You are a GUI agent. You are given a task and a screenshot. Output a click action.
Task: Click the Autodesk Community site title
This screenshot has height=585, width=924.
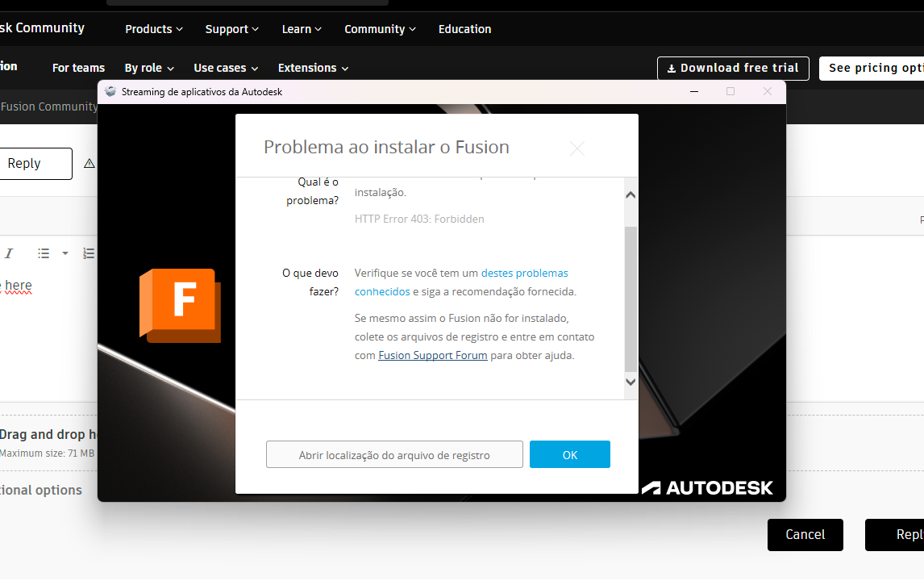coord(42,27)
